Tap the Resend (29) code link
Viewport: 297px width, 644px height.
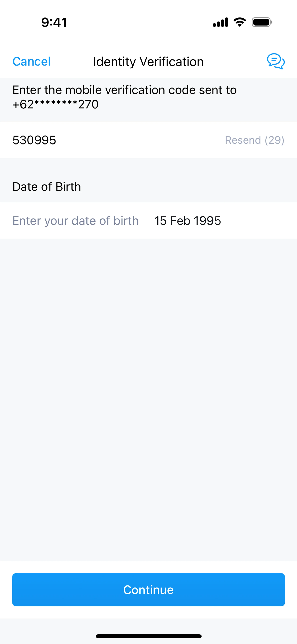coord(254,140)
